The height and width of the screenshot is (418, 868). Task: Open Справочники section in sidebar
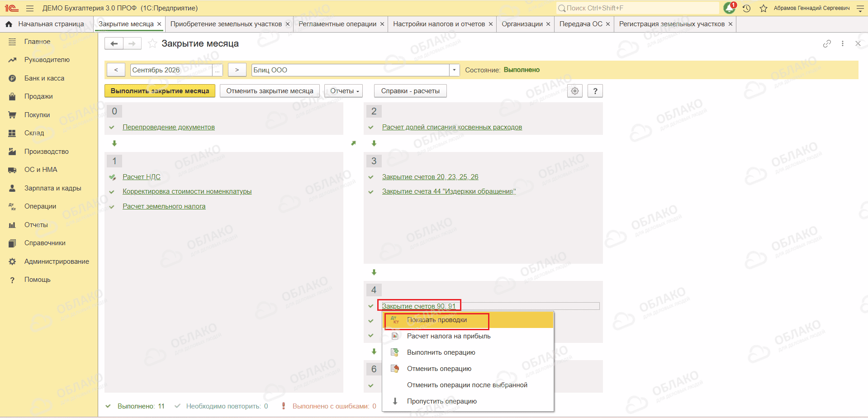coord(45,243)
